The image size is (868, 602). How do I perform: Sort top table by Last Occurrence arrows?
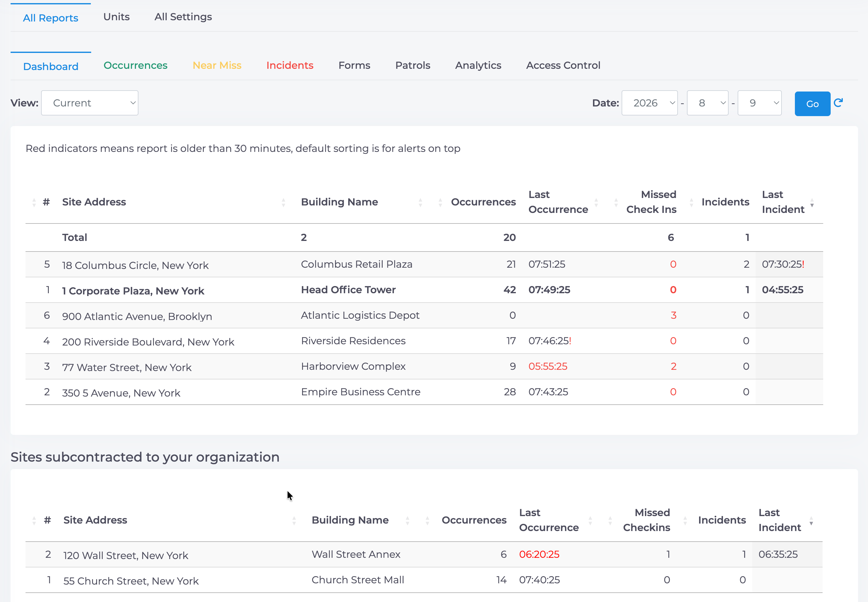click(596, 202)
